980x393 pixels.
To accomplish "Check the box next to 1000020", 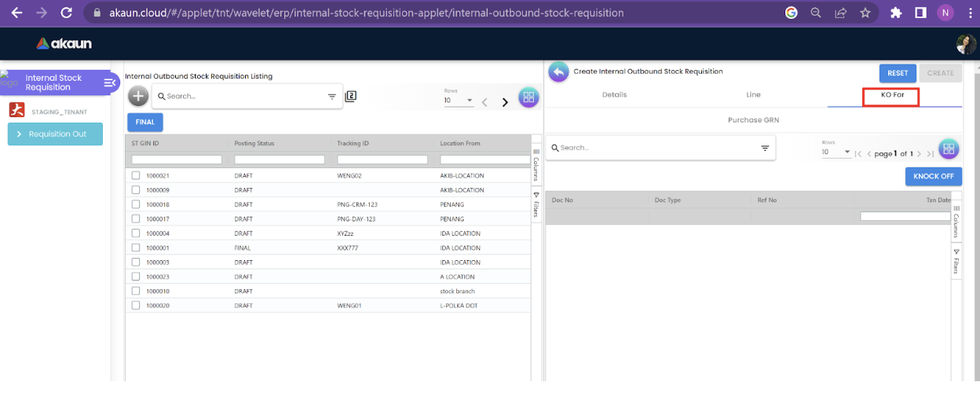I will click(x=136, y=305).
